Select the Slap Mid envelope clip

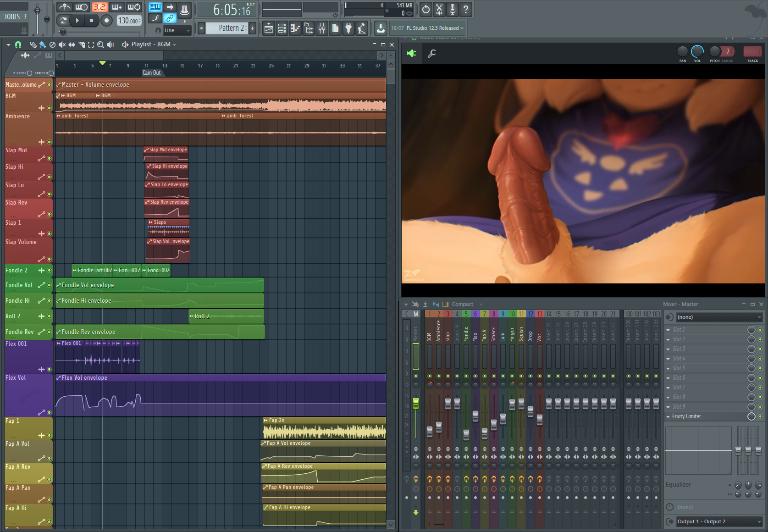tap(166, 155)
